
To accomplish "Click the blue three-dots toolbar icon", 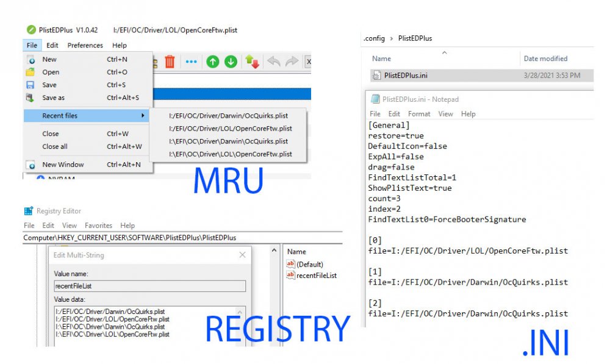I will pos(191,62).
